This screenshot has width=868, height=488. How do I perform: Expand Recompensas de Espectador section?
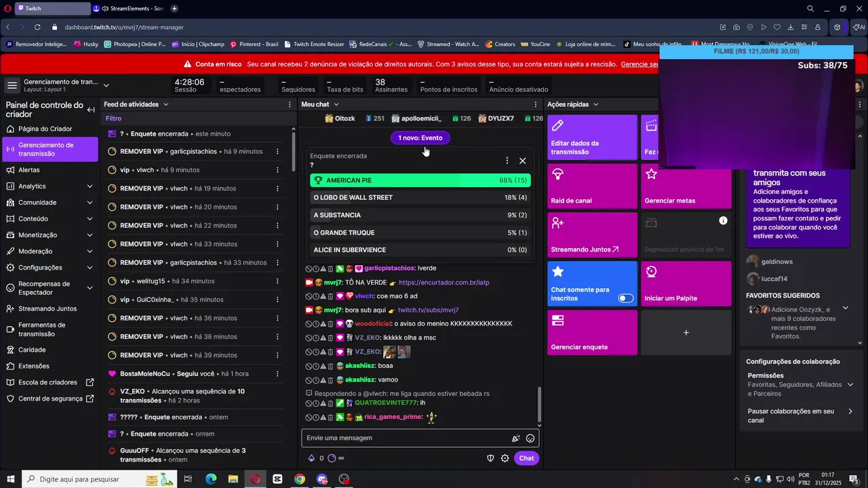click(90, 288)
